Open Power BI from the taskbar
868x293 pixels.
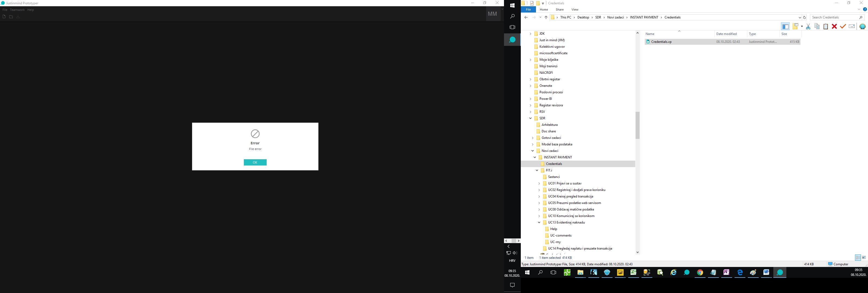[x=620, y=273]
